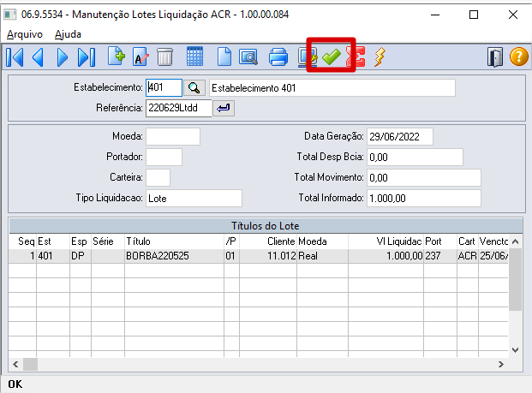Open the Arquivo menu
Image resolution: width=532 pixels, height=393 pixels.
coord(25,34)
